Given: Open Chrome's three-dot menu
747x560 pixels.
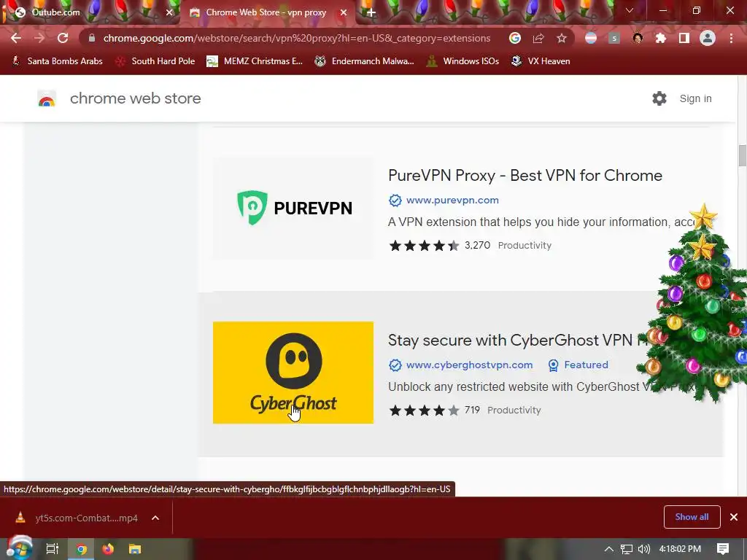Looking at the screenshot, I should click(x=731, y=38).
